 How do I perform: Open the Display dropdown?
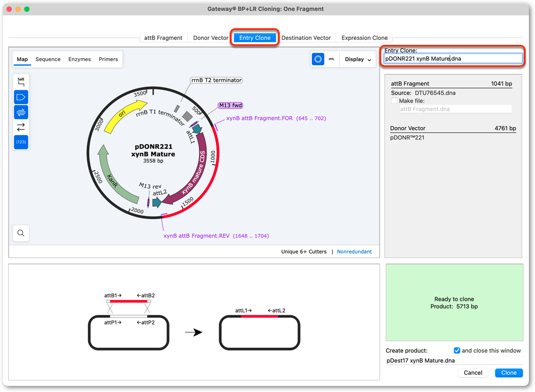click(x=358, y=59)
